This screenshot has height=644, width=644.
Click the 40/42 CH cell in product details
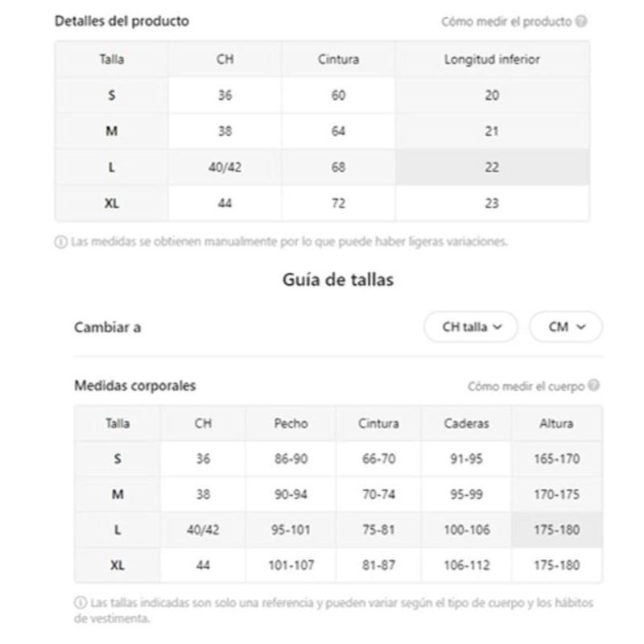click(225, 167)
